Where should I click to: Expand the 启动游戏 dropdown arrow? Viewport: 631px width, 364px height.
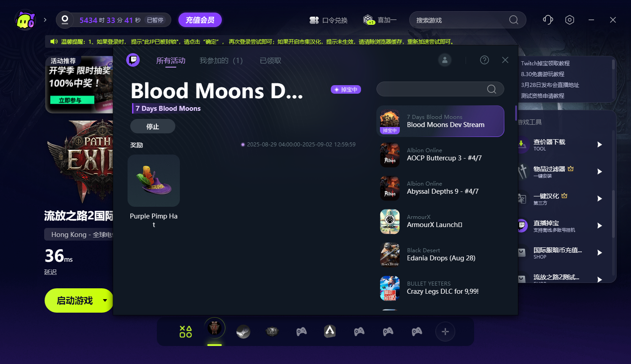coord(105,300)
